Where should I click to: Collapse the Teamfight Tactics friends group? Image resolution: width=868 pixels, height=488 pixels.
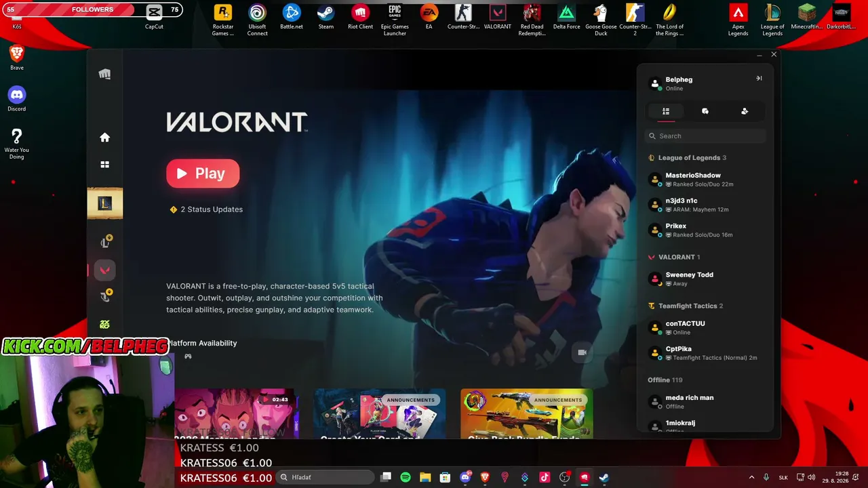pos(686,306)
